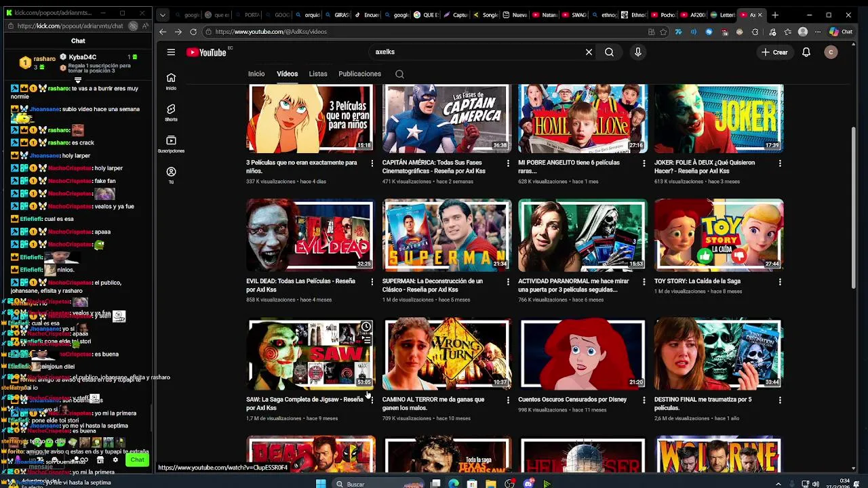Viewport: 868px width, 488px height.
Task: Open the Publicaciones channel tab
Action: click(x=359, y=74)
